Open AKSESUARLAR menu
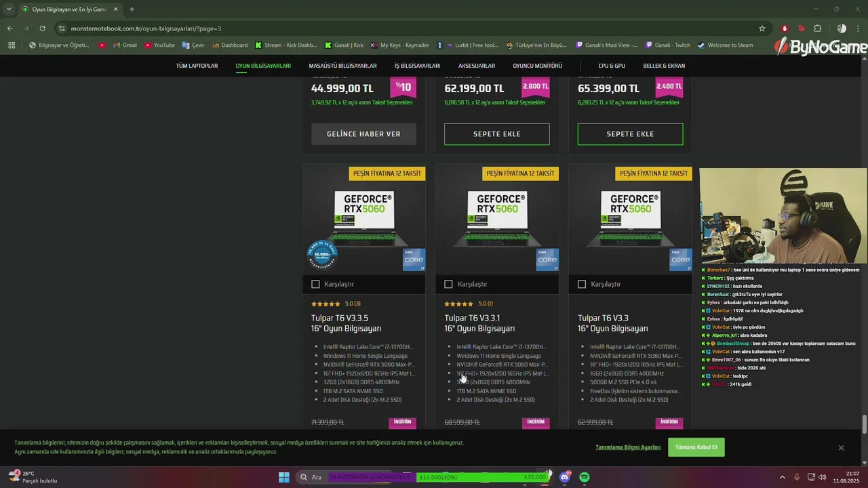Screen dimensions: 868x488 [477, 66]
